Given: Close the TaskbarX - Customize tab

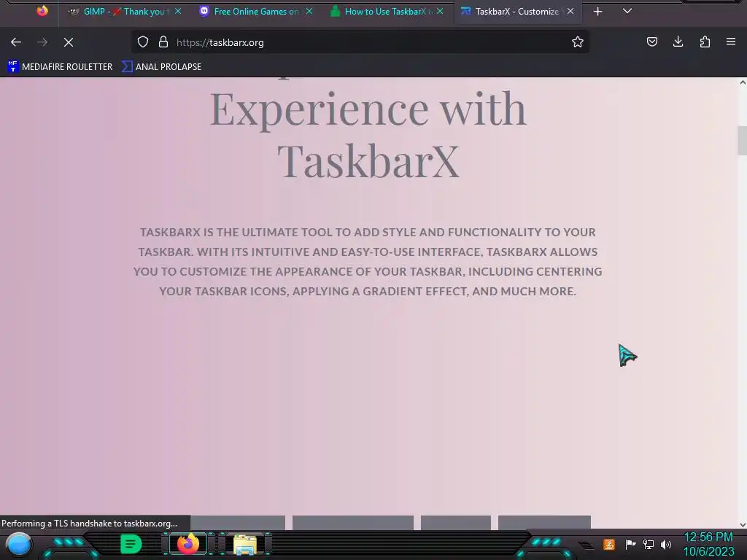Looking at the screenshot, I should pos(570,11).
